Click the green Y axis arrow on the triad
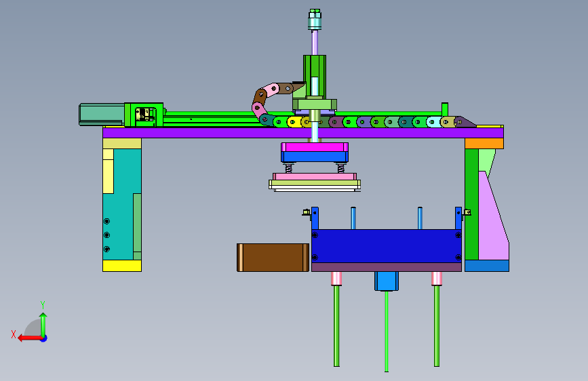588x381 pixels. 43,325
